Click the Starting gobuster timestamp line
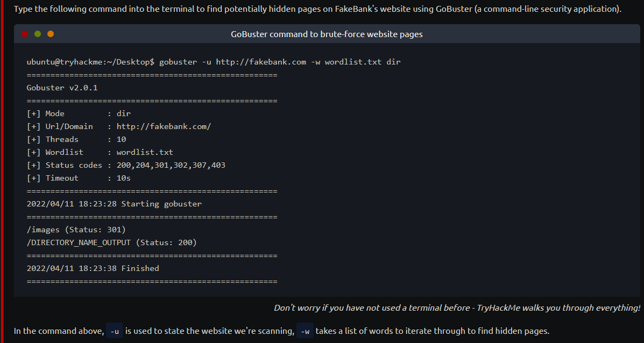The width and height of the screenshot is (644, 343). click(114, 204)
